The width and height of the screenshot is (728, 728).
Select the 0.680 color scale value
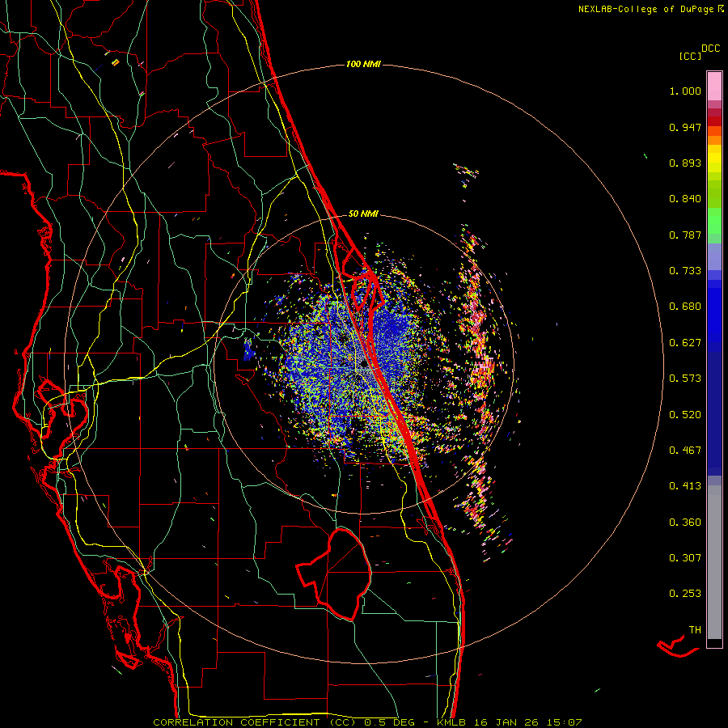[685, 307]
